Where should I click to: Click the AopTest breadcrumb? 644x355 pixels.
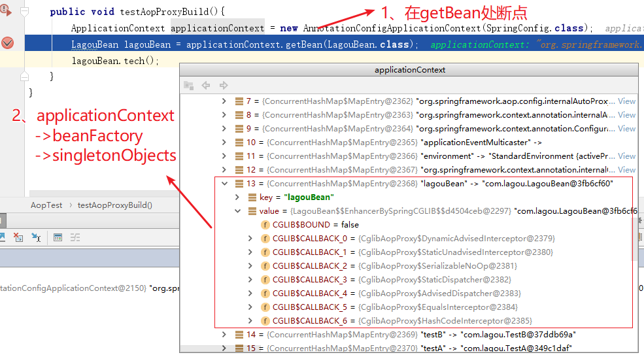[46, 205]
